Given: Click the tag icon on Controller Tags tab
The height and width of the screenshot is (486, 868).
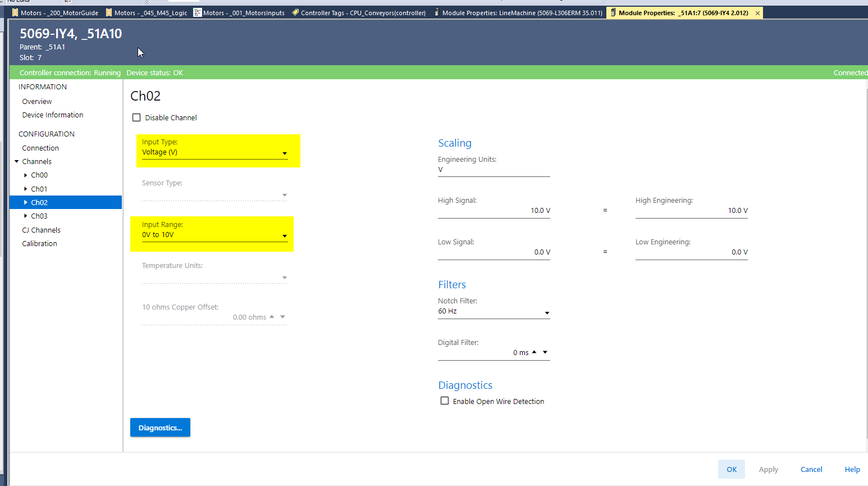Looking at the screenshot, I should click(x=295, y=12).
